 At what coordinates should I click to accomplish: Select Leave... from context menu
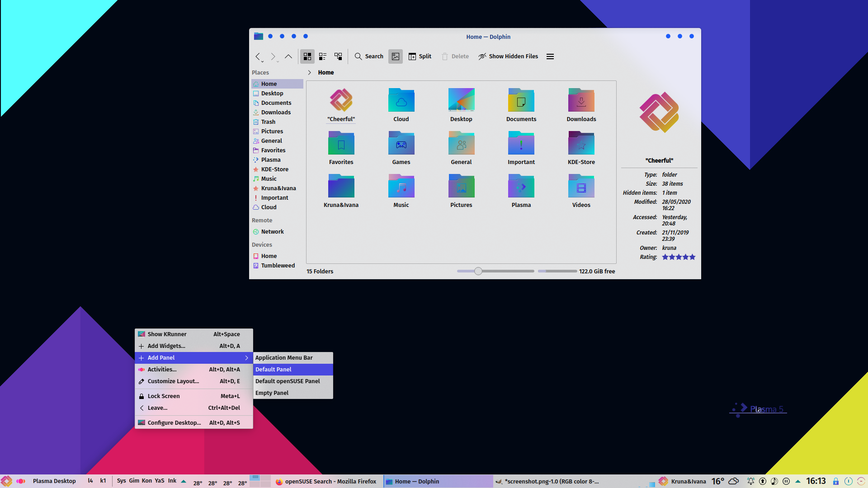pyautogui.click(x=194, y=408)
